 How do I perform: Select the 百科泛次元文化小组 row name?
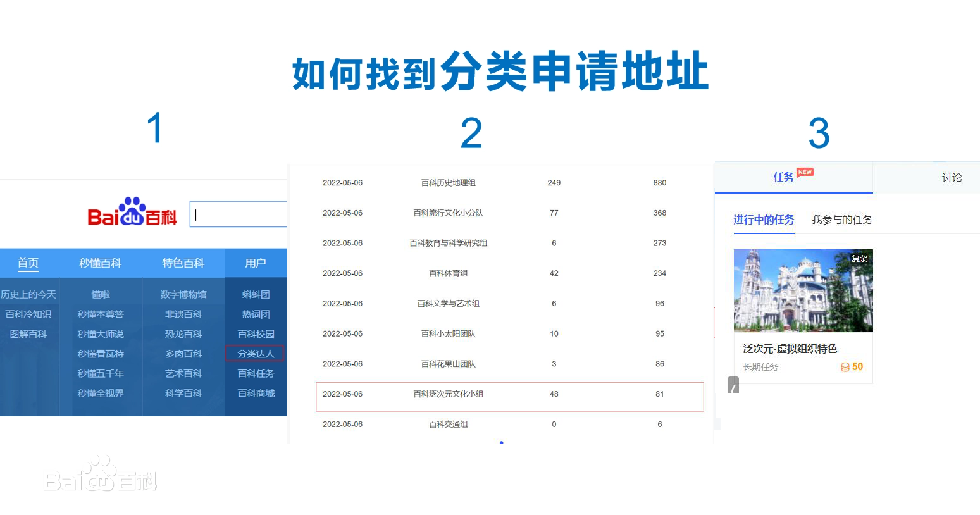(449, 394)
